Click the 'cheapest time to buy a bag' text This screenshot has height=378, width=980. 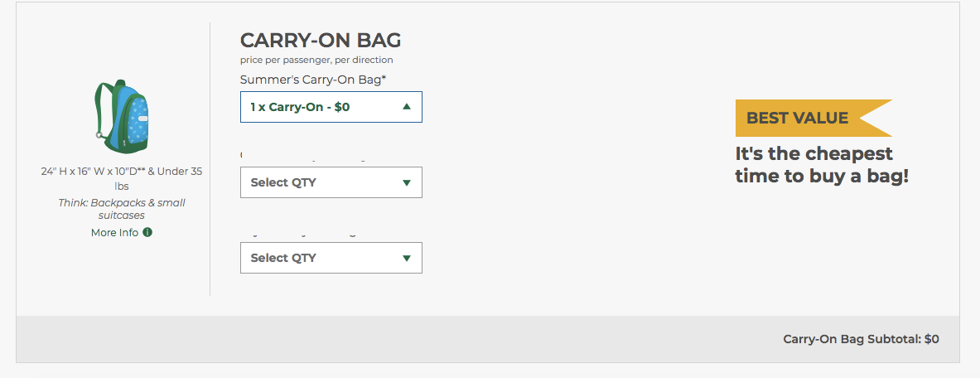(x=822, y=164)
